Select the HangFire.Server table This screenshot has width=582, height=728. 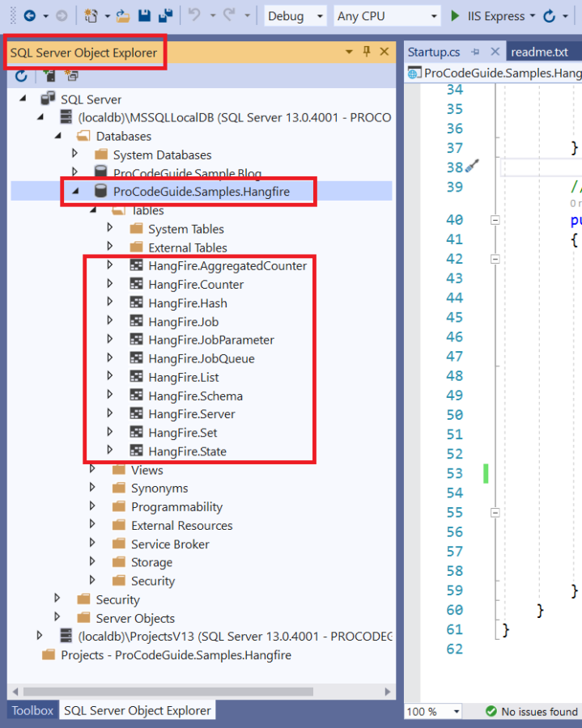pos(191,414)
